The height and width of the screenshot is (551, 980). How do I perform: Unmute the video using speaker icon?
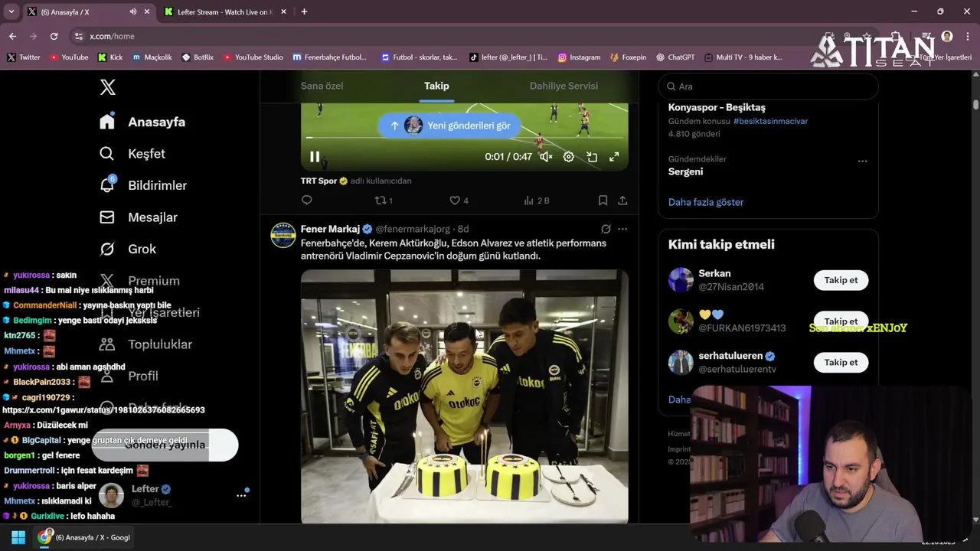[546, 157]
